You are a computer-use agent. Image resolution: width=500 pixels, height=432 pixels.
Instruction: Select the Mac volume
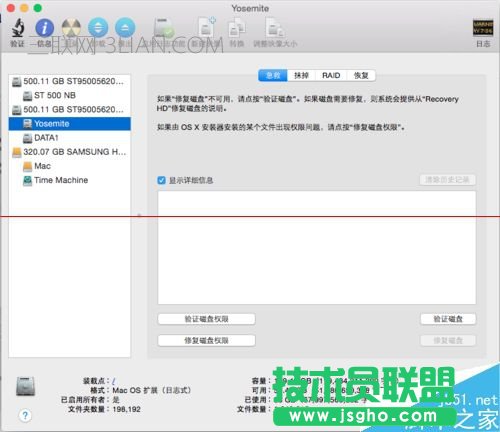click(69, 166)
